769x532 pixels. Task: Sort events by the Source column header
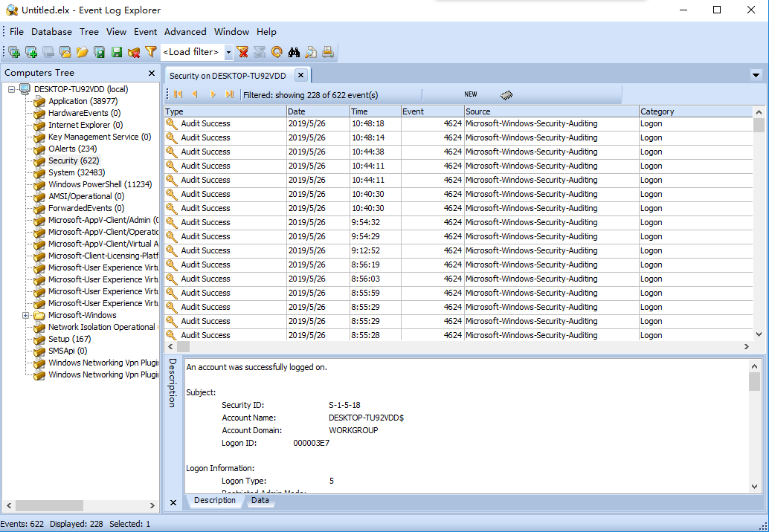click(x=550, y=111)
